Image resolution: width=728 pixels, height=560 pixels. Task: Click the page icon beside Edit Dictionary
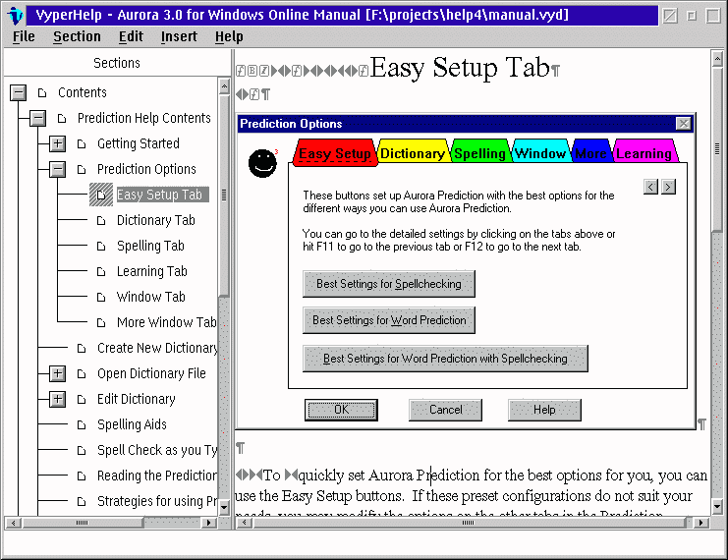(x=82, y=399)
